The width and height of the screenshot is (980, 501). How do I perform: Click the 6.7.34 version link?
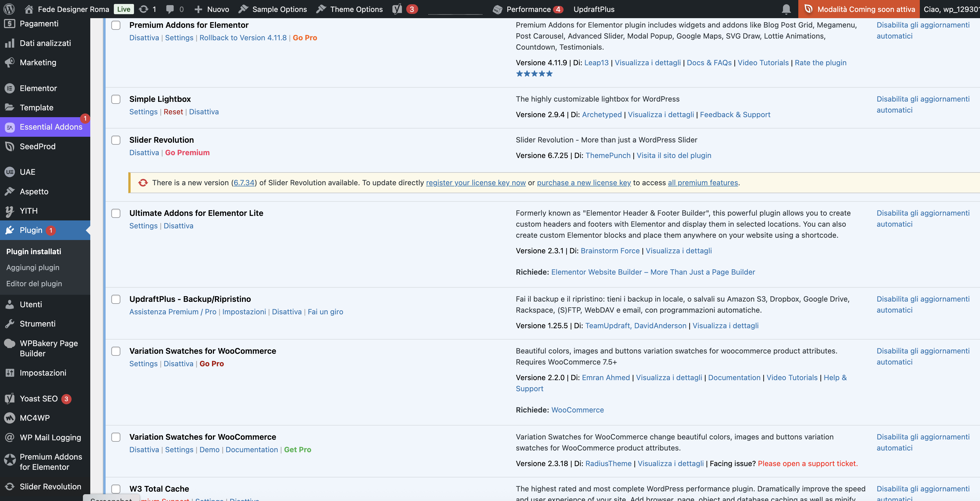[244, 182]
